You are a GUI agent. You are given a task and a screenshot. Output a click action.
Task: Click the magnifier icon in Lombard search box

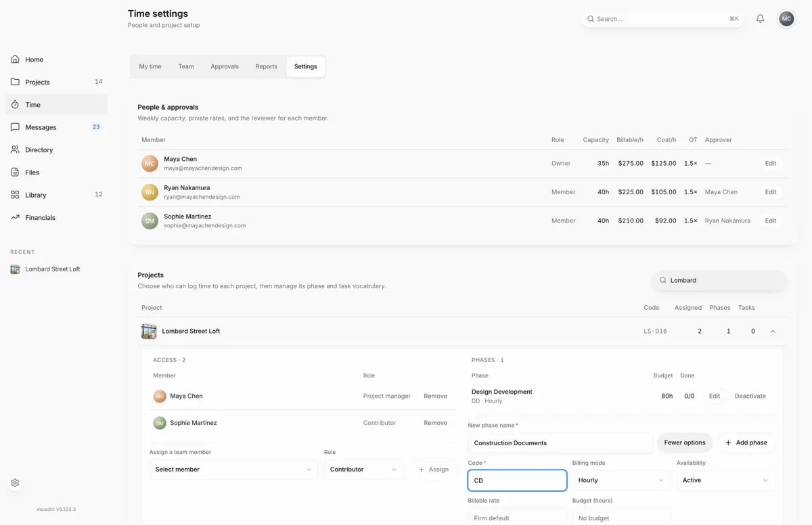pos(663,280)
